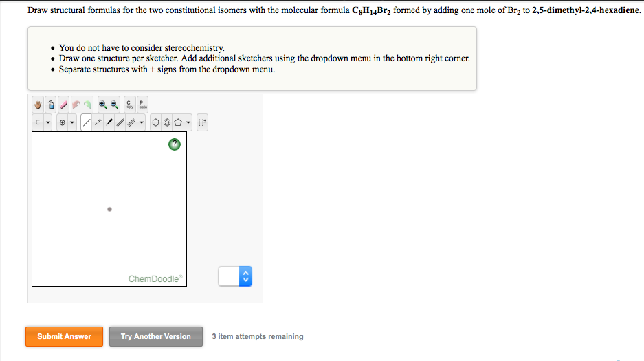
Task: Select the single bond tool
Action: [x=87, y=122]
